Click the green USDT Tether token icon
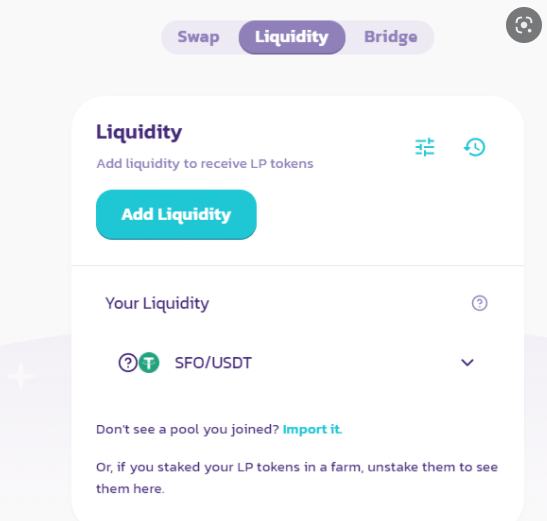Viewport: 547px width, 521px height. pyautogui.click(x=149, y=363)
